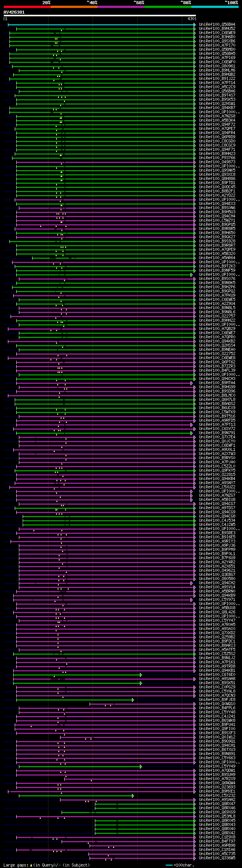The width and height of the screenshot is (242, 868).
Task: Select UniRef100_A7NZG8 label
Action: click(x=217, y=116)
